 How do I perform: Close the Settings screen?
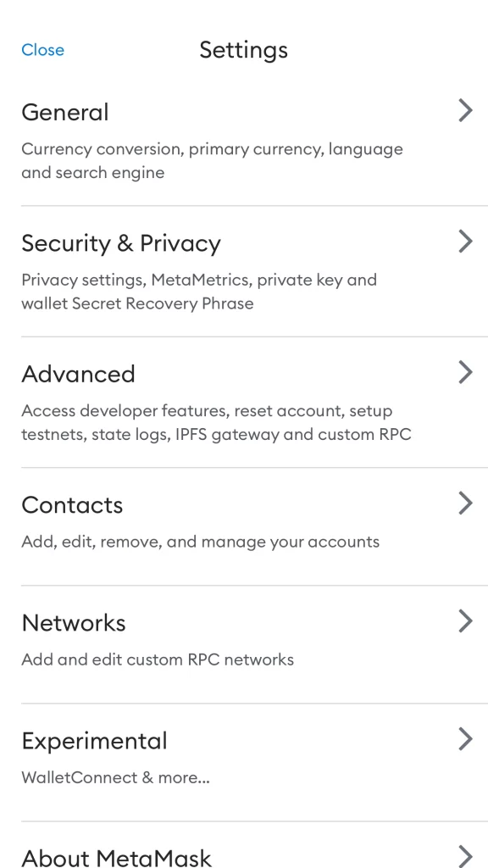pos(42,50)
